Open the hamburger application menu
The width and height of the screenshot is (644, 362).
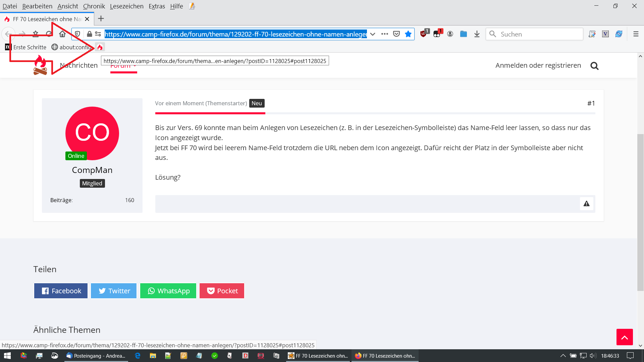point(636,34)
